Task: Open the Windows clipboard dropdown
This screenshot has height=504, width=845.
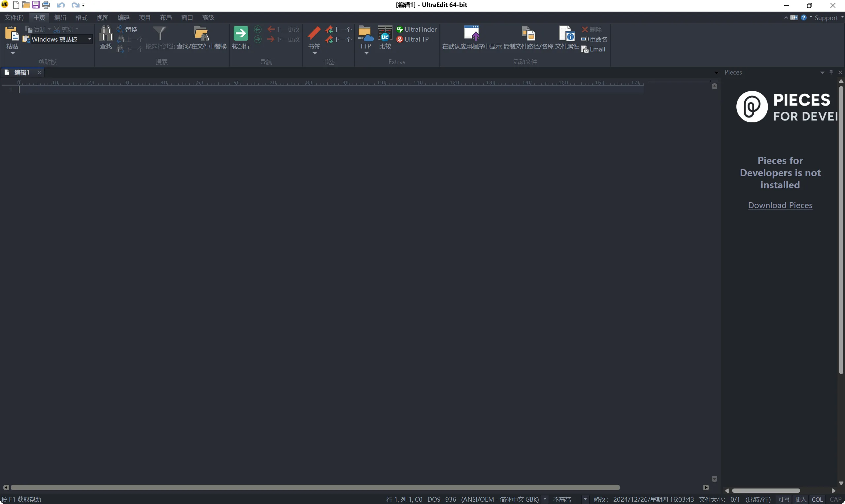Action: [90, 39]
